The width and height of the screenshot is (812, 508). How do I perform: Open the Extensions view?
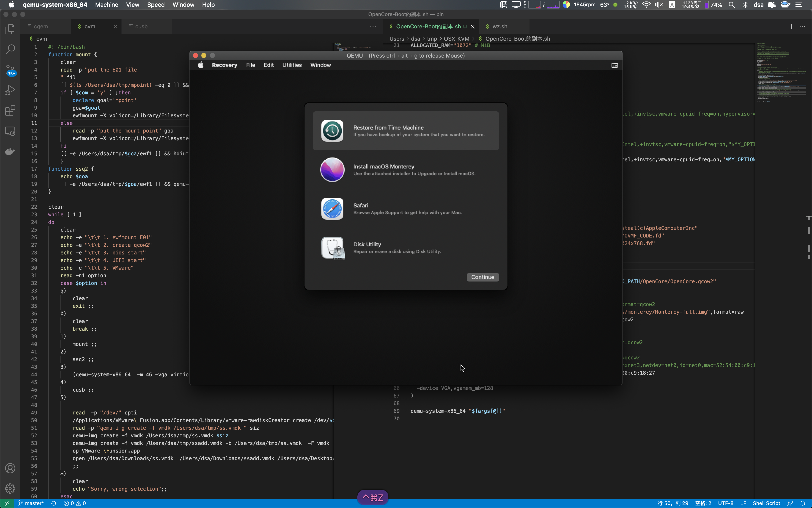click(10, 110)
